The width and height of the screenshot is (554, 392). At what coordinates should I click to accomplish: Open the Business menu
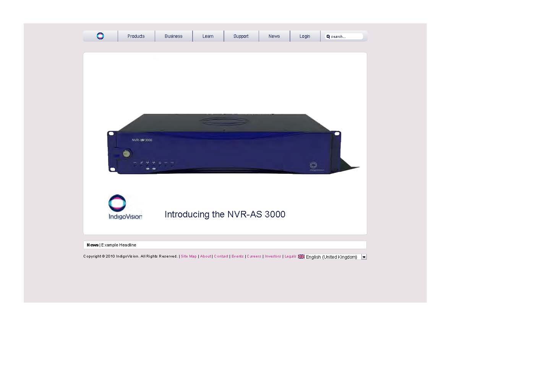tap(173, 36)
